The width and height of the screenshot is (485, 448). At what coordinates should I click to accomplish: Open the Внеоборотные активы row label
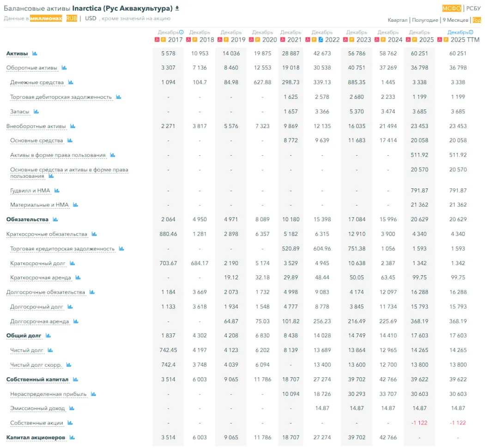(x=36, y=126)
